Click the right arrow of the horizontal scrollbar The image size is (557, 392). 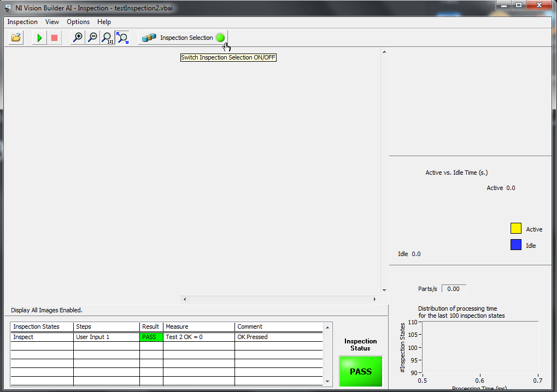point(374,299)
